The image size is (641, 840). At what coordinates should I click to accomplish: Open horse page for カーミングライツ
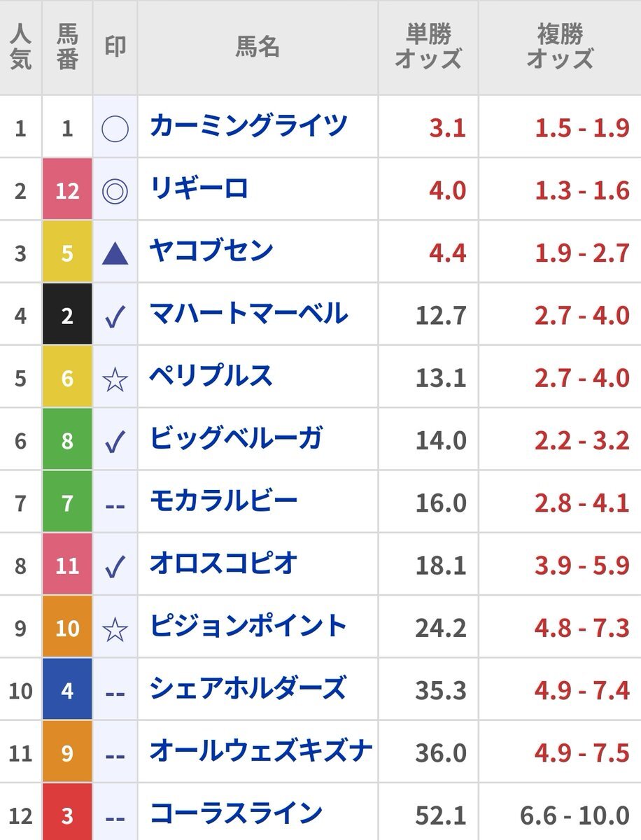(x=249, y=127)
